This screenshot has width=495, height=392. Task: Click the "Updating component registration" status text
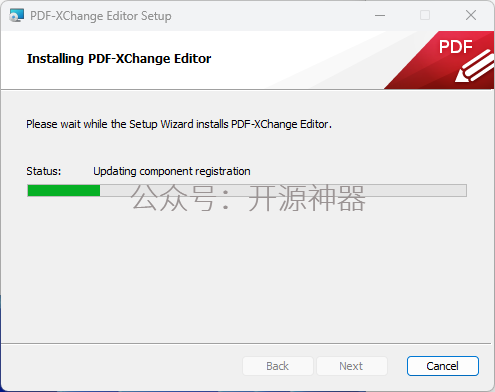pyautogui.click(x=172, y=171)
